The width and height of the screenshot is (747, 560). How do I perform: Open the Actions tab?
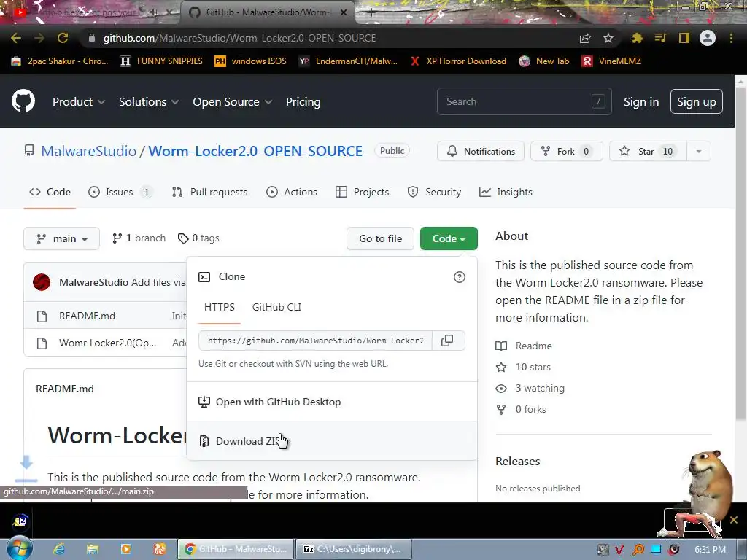tap(292, 192)
